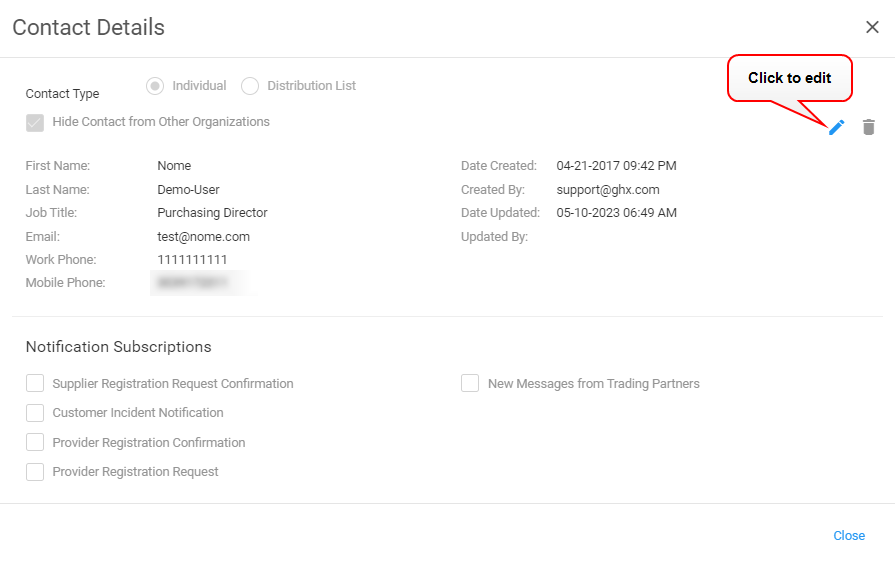Toggle Hide Contact from Other Organizations
This screenshot has height=563, width=895.
pyautogui.click(x=35, y=123)
